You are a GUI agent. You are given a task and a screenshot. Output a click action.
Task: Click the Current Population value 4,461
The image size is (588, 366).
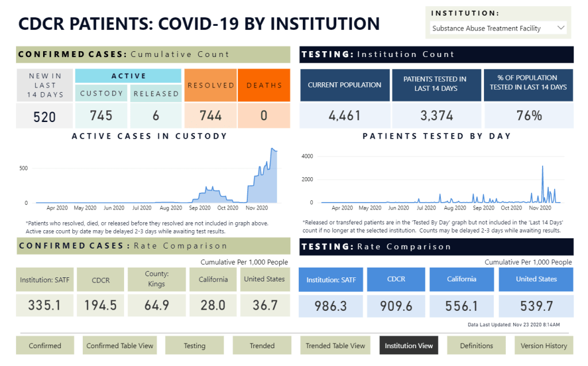click(344, 116)
